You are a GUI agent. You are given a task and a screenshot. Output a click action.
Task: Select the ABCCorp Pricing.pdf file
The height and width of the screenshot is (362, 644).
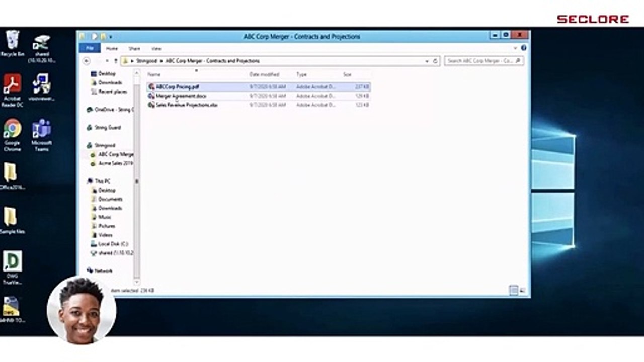(x=259, y=87)
